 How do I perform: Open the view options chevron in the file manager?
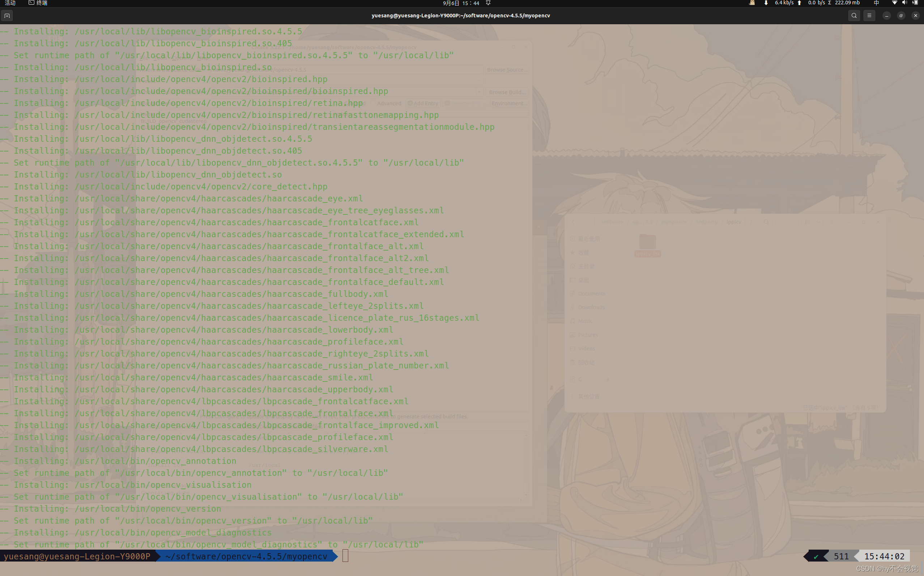pos(819,222)
